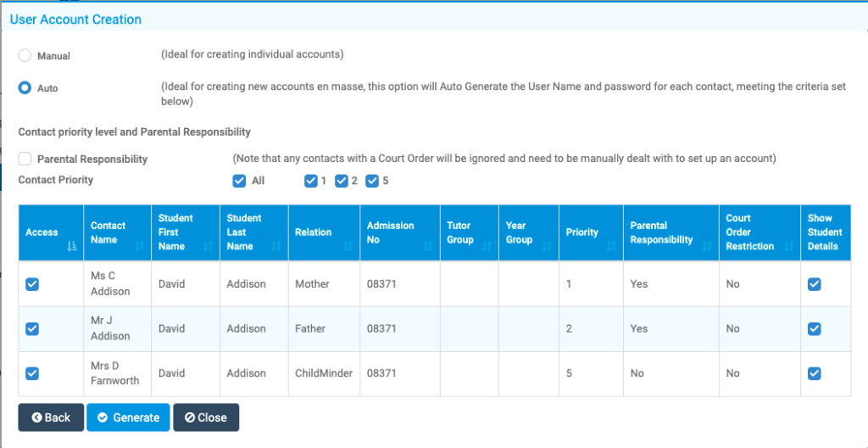Screen dimensions: 868x448
Task: Sort table by Access column icon
Action: (x=71, y=247)
